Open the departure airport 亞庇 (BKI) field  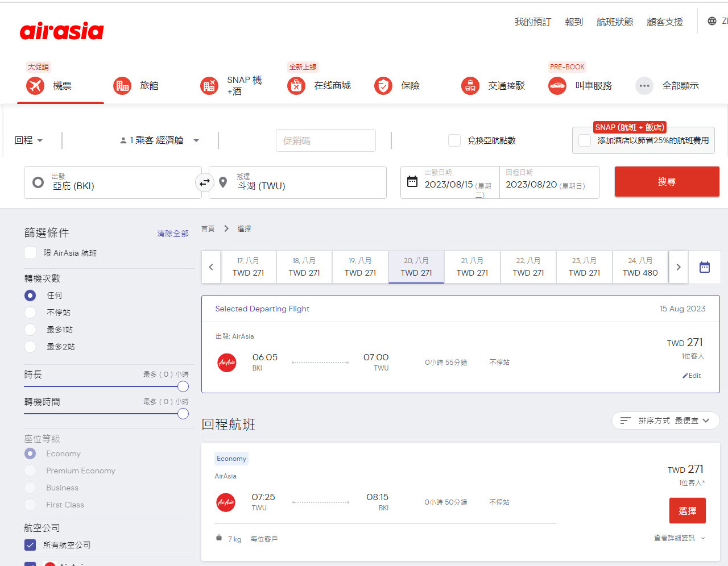pos(113,182)
